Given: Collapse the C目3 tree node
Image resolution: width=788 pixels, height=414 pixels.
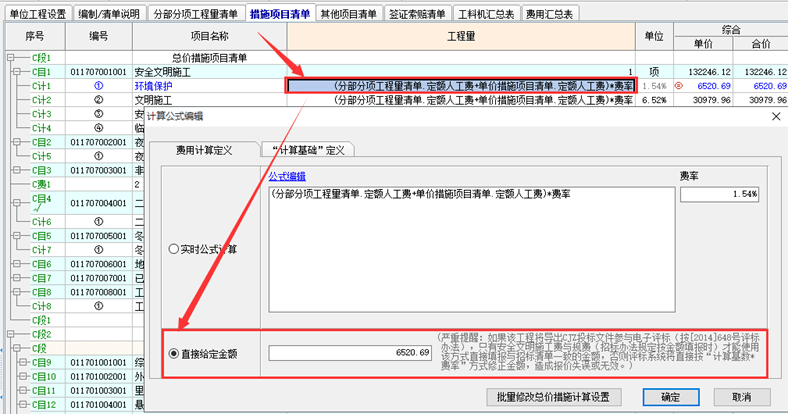Looking at the screenshot, I should pyautogui.click(x=17, y=170).
